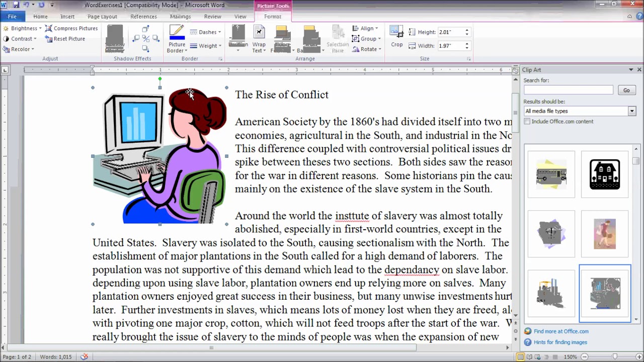The image size is (644, 362).
Task: Click the Undo icon in Quick Access toolbar
Action: (26, 5)
